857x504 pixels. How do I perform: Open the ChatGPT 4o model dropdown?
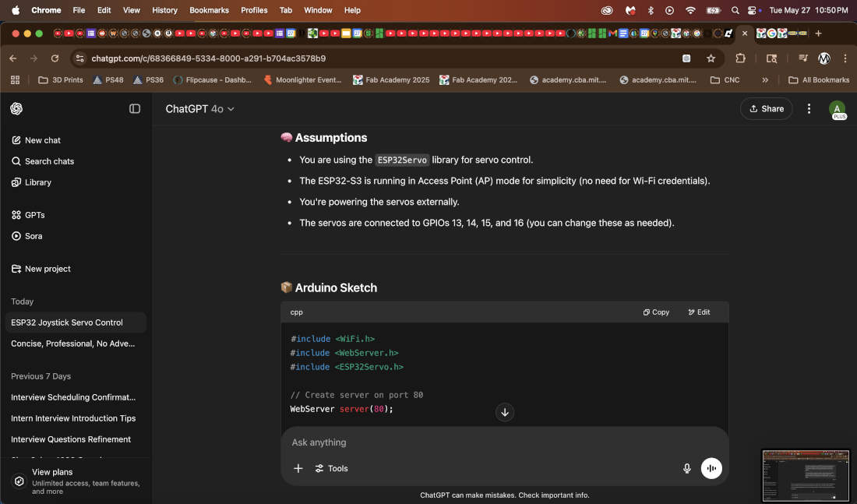coord(200,109)
